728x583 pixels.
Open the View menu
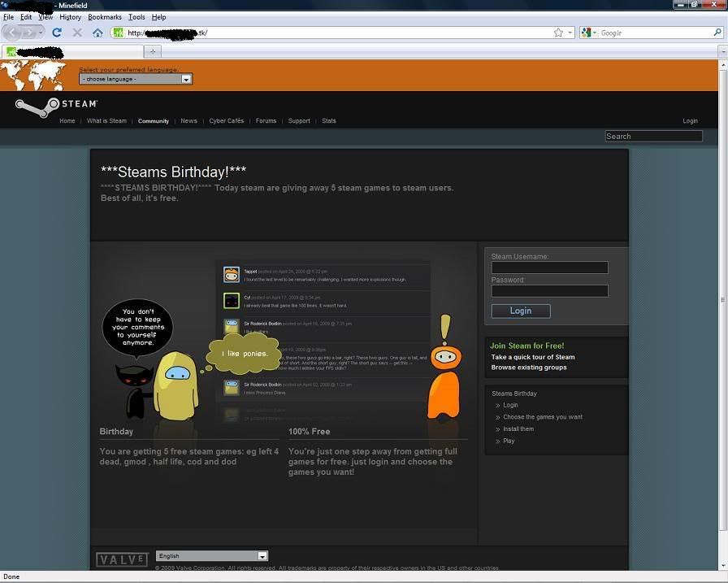pos(45,17)
